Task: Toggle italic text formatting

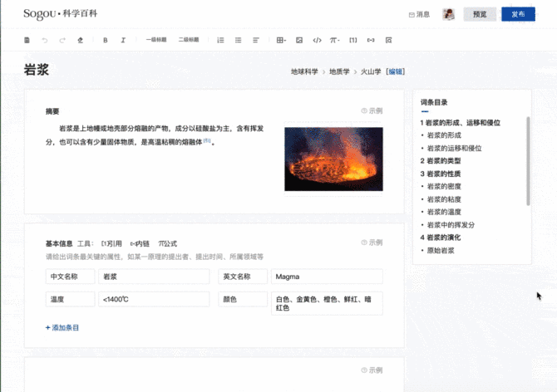Action: click(x=123, y=40)
